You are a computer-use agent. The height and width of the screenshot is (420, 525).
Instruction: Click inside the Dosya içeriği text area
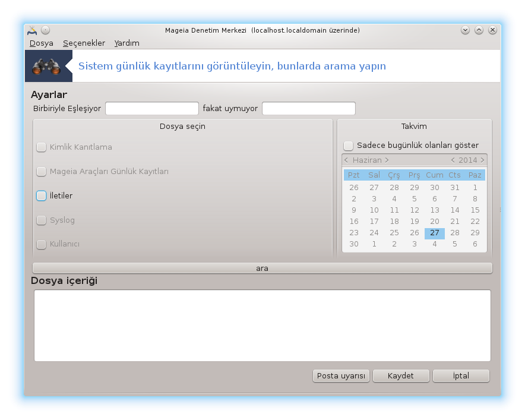(262, 326)
